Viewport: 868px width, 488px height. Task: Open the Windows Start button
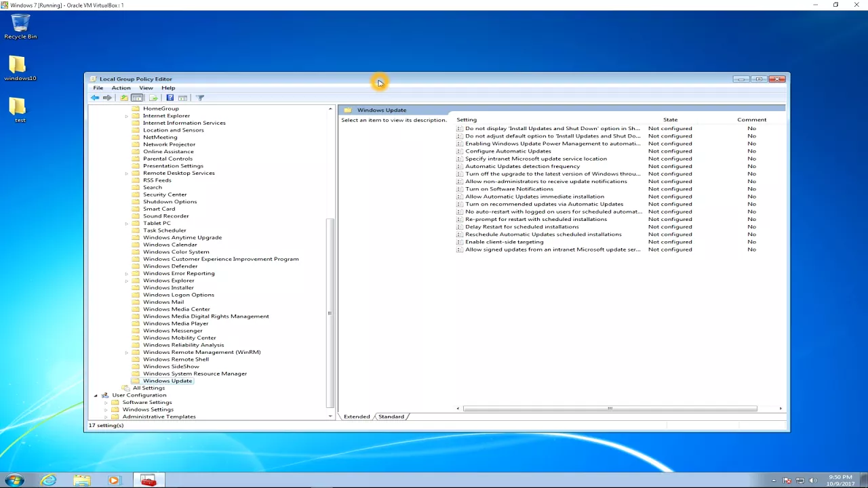click(14, 480)
